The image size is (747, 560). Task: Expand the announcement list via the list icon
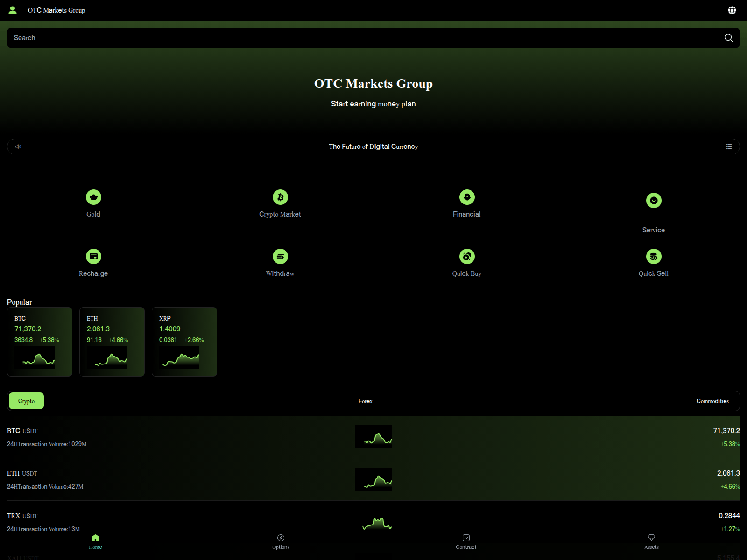(x=729, y=146)
